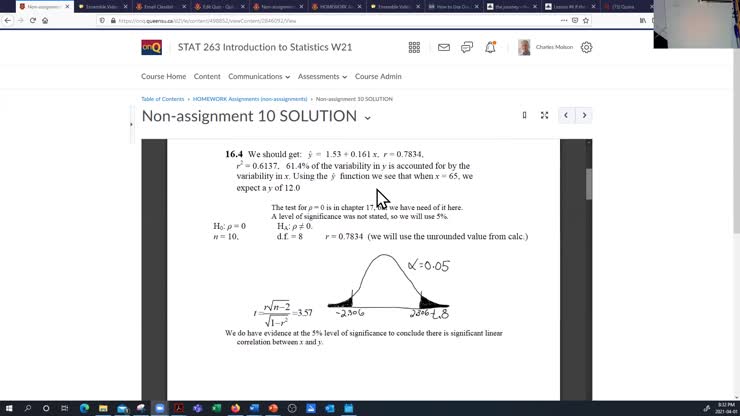Go to Course Home
The height and width of the screenshot is (416, 740).
(x=163, y=76)
